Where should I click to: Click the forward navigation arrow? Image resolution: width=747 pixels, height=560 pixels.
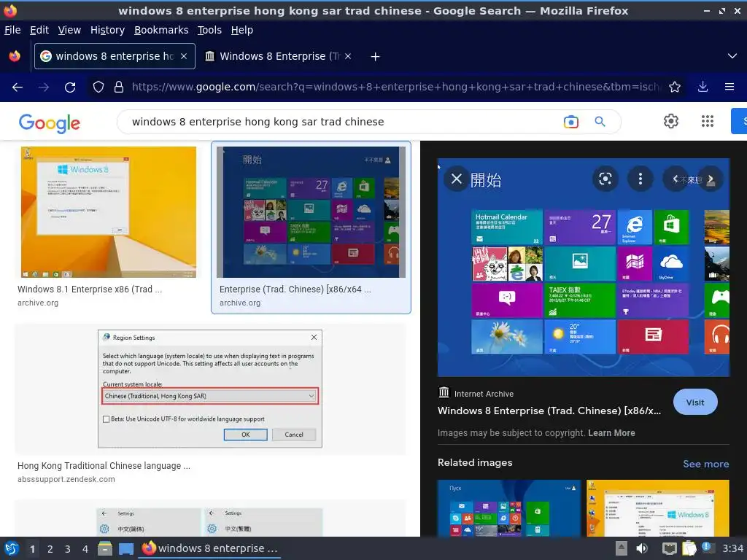44,87
